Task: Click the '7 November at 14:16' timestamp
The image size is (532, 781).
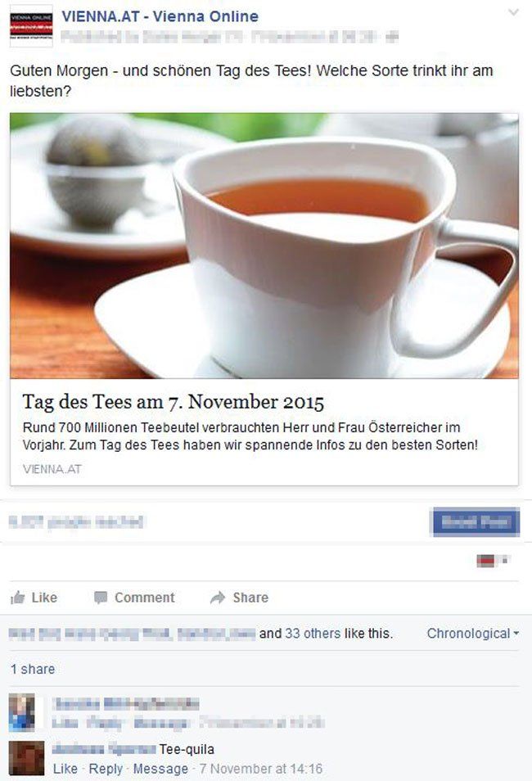Action: [261, 769]
